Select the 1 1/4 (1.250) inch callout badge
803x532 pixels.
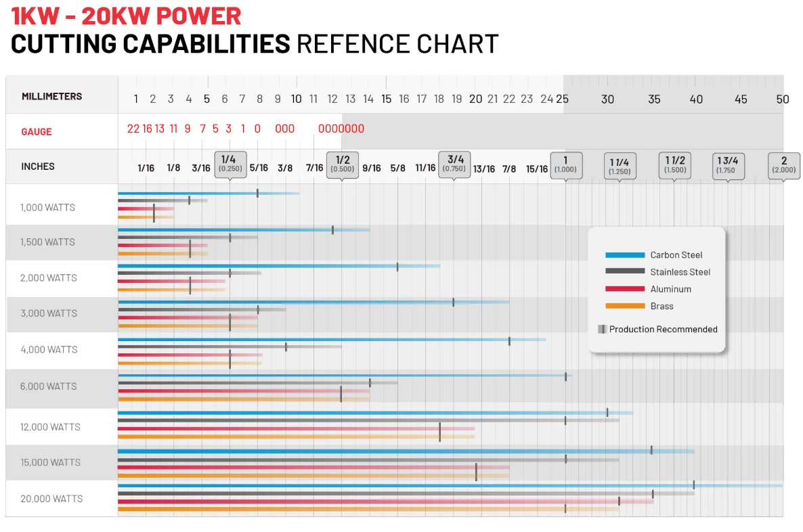click(x=620, y=166)
